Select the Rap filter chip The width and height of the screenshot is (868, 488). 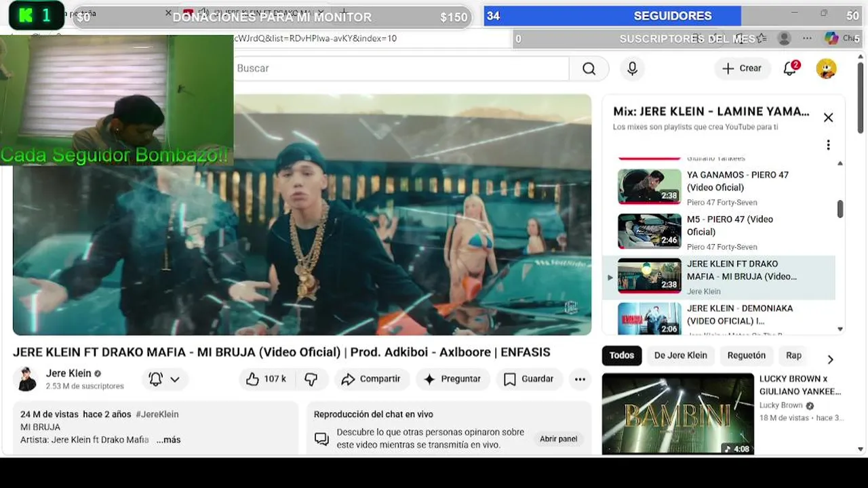click(x=793, y=355)
